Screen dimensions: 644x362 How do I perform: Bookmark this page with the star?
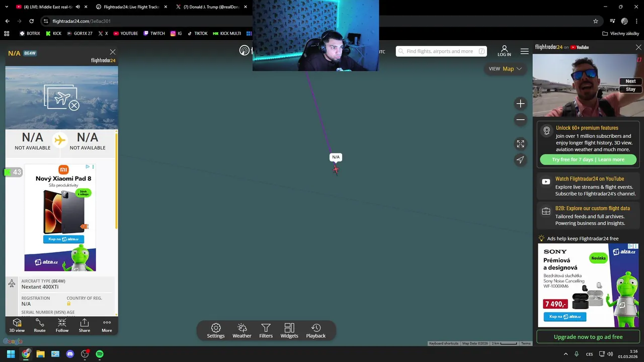coord(596,21)
